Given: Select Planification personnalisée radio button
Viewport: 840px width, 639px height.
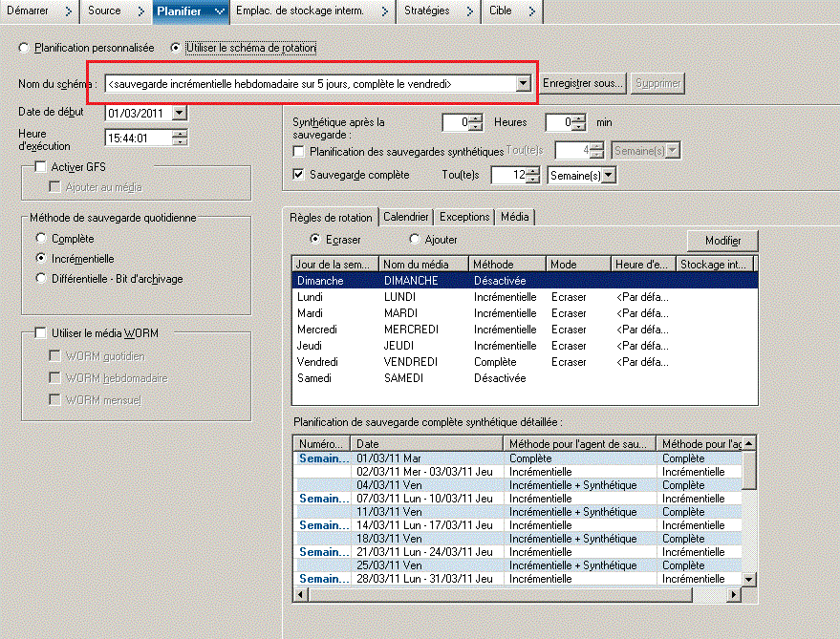Looking at the screenshot, I should point(25,47).
